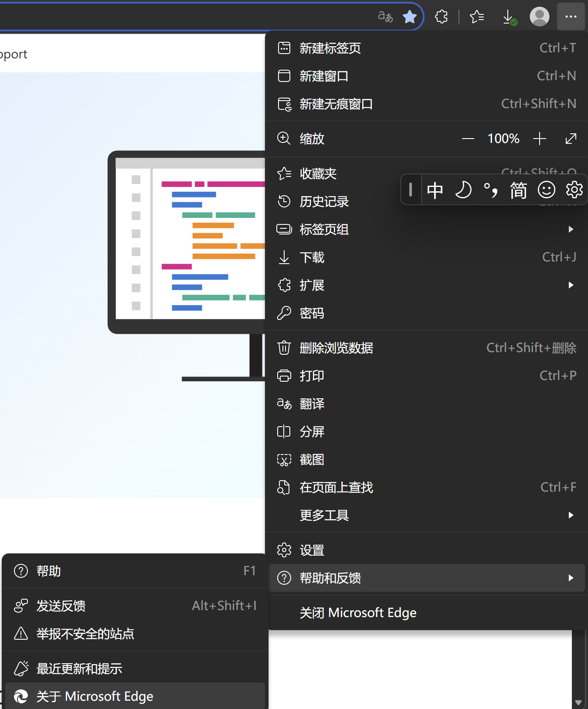Expand the 扩展 submenu arrow
The image size is (588, 709).
click(x=571, y=285)
